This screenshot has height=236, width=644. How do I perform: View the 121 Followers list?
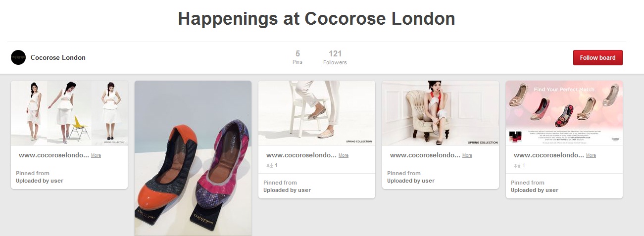(x=335, y=57)
